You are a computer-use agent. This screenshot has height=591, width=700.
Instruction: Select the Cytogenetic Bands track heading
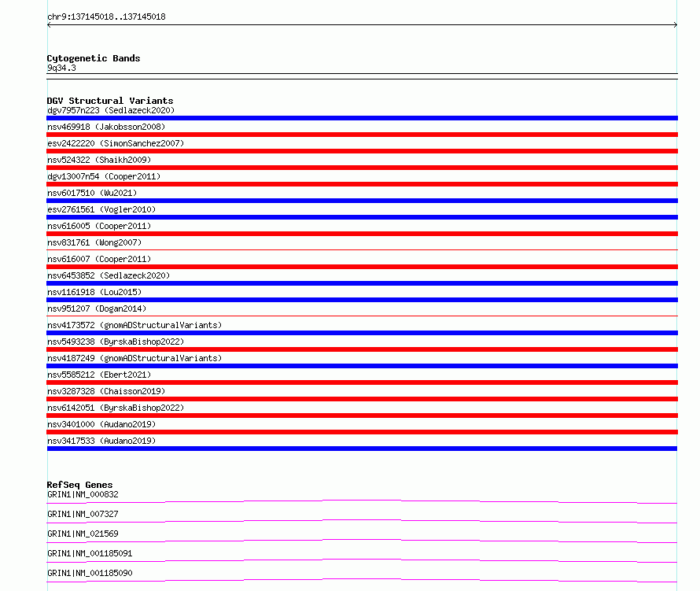tap(94, 58)
